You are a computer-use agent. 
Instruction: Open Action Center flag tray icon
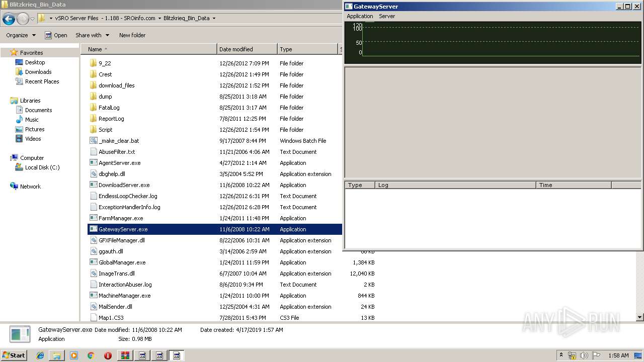coord(596,355)
